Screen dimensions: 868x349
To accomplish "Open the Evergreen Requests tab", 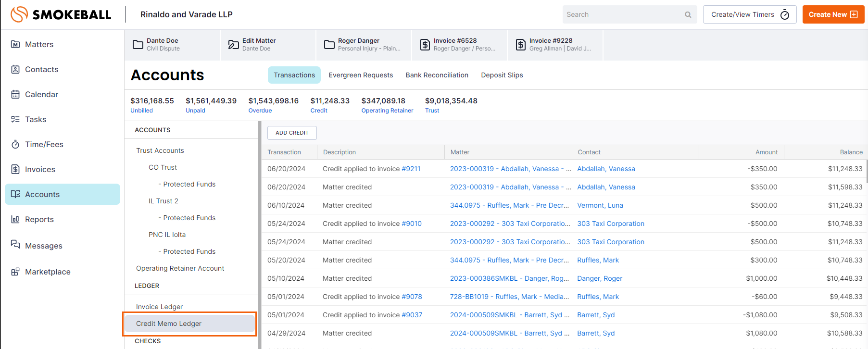I will coord(361,75).
